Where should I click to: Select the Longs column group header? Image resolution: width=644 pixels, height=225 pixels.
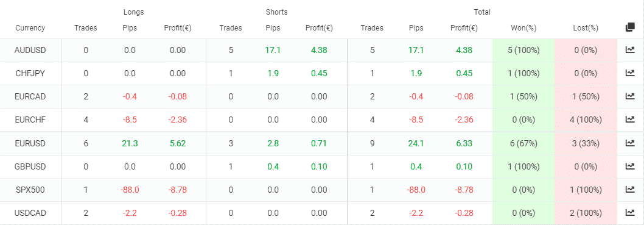(x=133, y=12)
